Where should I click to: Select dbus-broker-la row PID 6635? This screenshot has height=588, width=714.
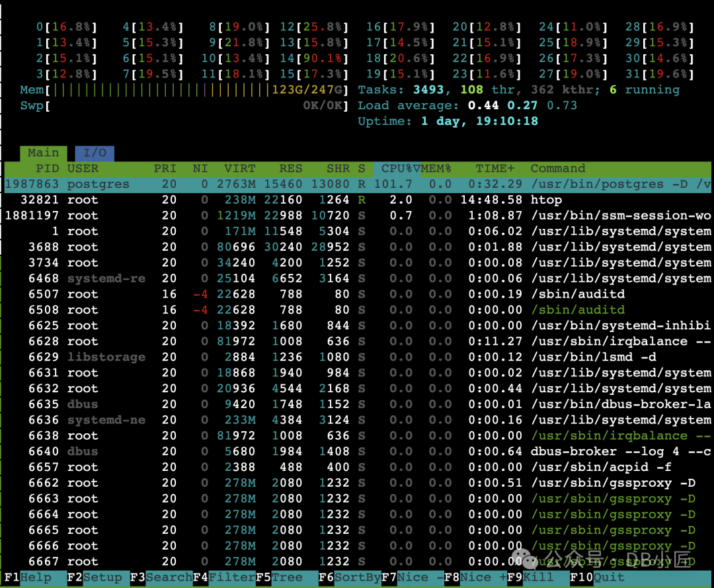pyautogui.click(x=358, y=404)
